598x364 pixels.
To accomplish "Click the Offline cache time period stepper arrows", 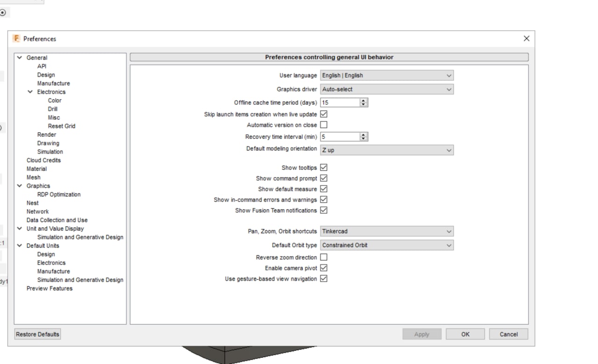I will [364, 102].
